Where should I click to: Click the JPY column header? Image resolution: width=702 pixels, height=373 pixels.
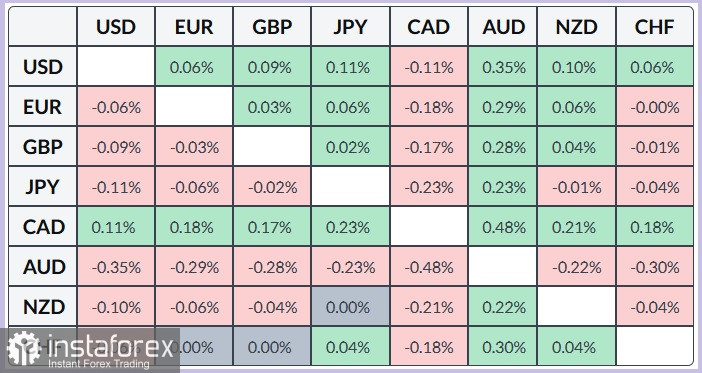(x=351, y=26)
